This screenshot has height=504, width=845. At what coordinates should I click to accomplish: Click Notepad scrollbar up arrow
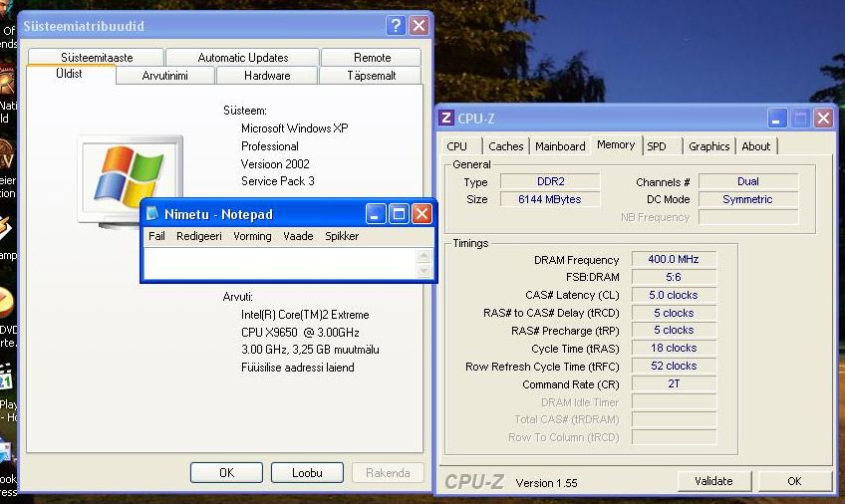[424, 255]
